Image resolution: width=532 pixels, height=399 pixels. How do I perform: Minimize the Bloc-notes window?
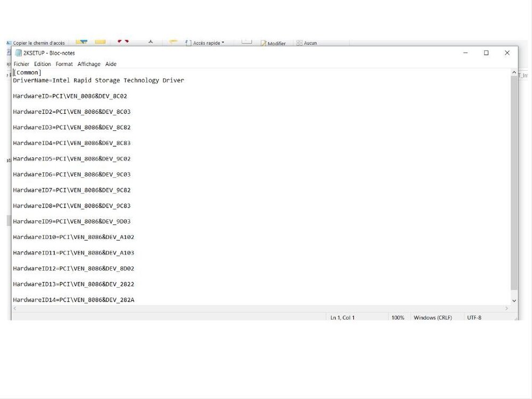click(x=465, y=53)
